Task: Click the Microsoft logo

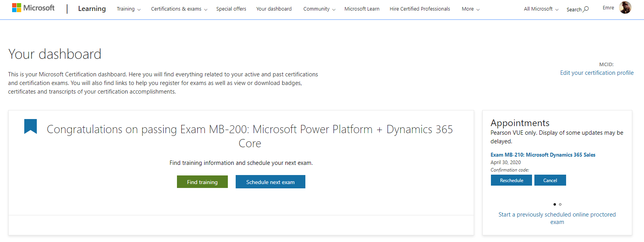Action: 33,8
